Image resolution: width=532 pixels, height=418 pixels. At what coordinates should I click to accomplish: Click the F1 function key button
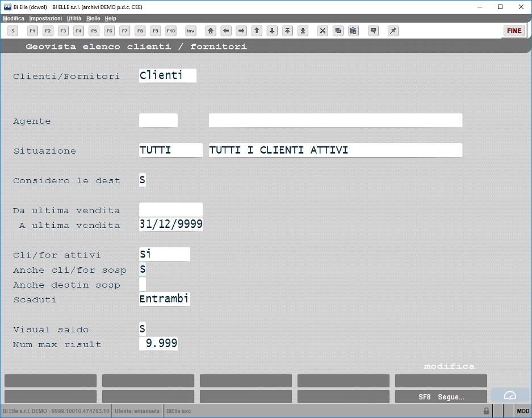tap(32, 31)
